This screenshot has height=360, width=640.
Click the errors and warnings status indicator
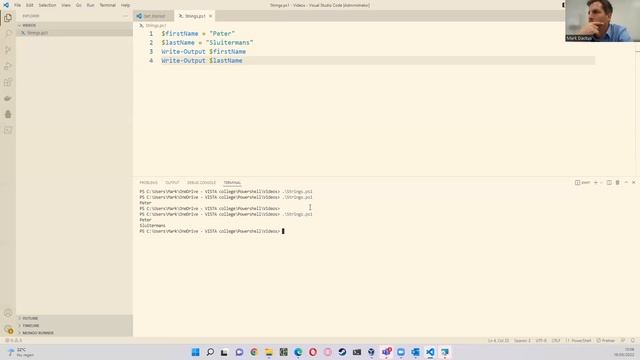[13, 340]
